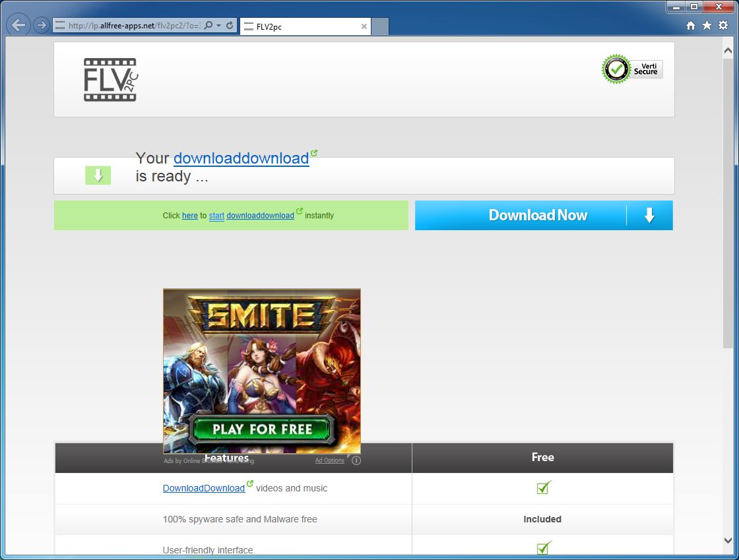Click the Home icon in the browser toolbar
This screenshot has height=560, width=739.
(x=690, y=25)
